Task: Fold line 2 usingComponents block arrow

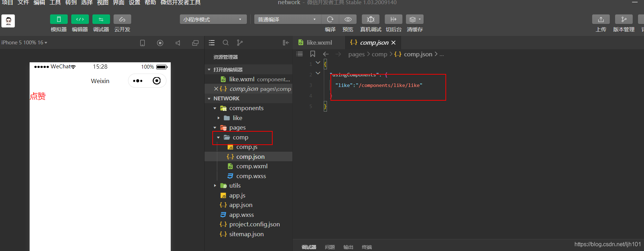Action: [x=318, y=73]
